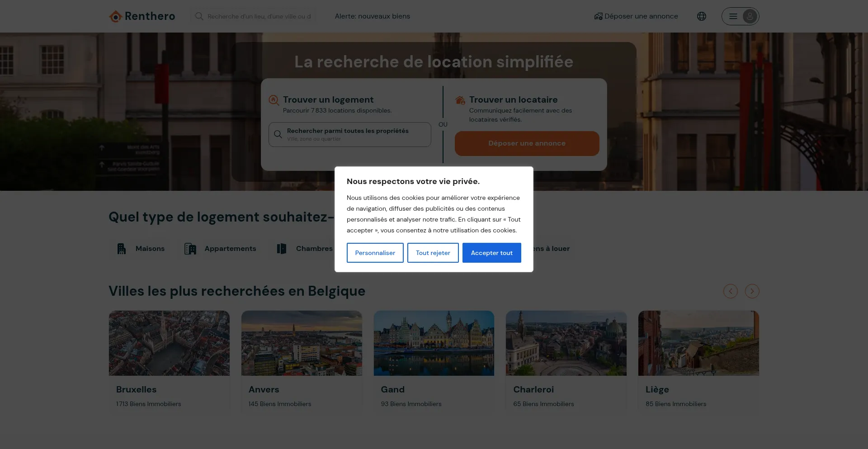Open the language globe icon
This screenshot has width=868, height=449.
click(702, 16)
